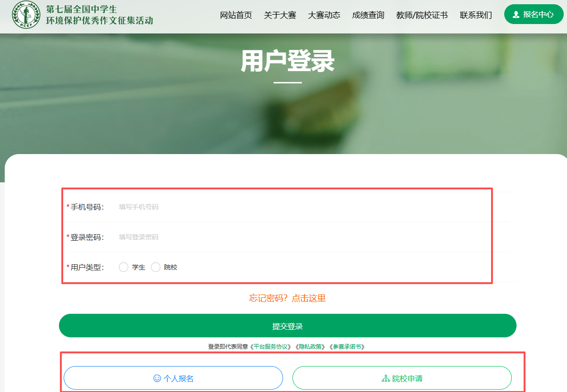Click the ACEF circular logo emblem
Image resolution: width=567 pixels, height=392 pixels.
tap(26, 15)
